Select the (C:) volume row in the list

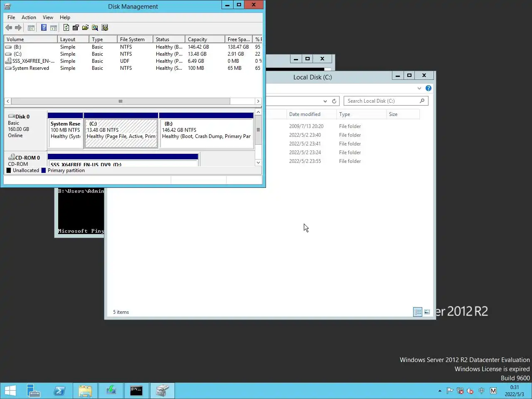point(133,54)
